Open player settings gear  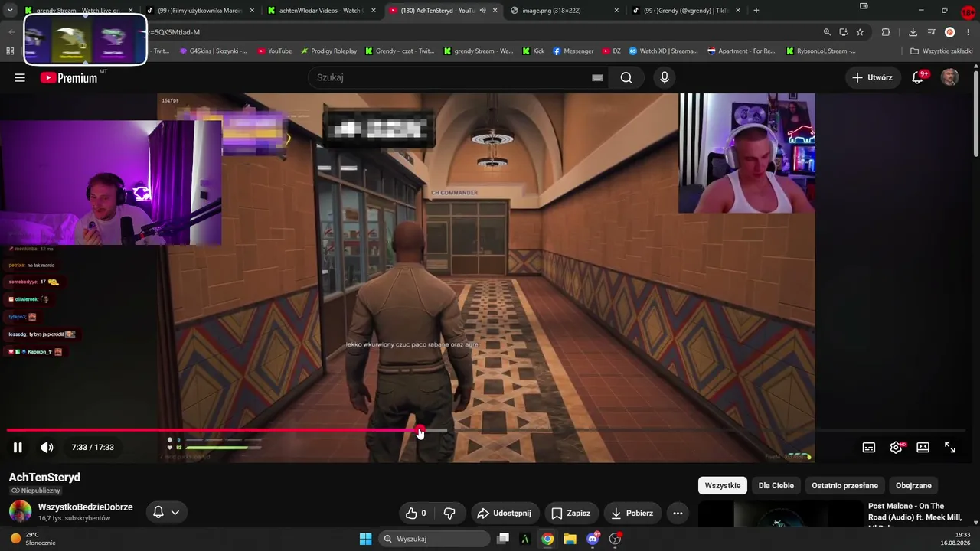(x=896, y=448)
